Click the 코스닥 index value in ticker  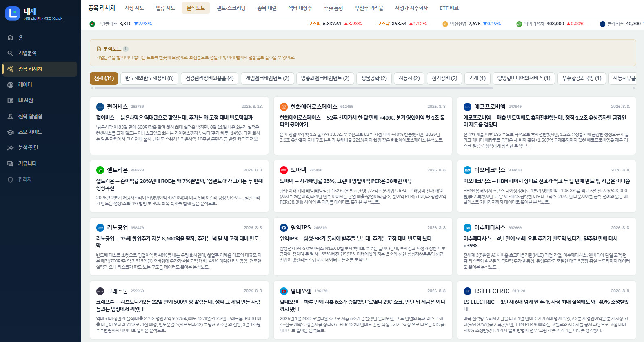pos(399,24)
